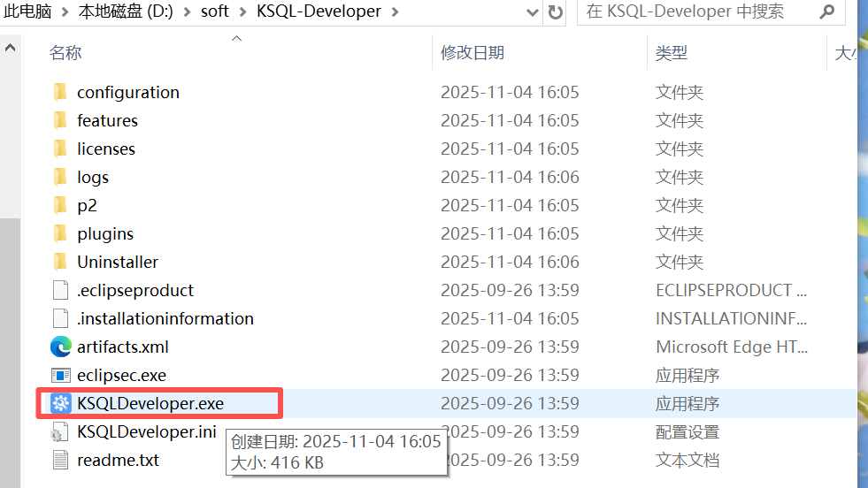Expand the chevron after KSQL-Developer breadcrumb

pyautogui.click(x=394, y=11)
